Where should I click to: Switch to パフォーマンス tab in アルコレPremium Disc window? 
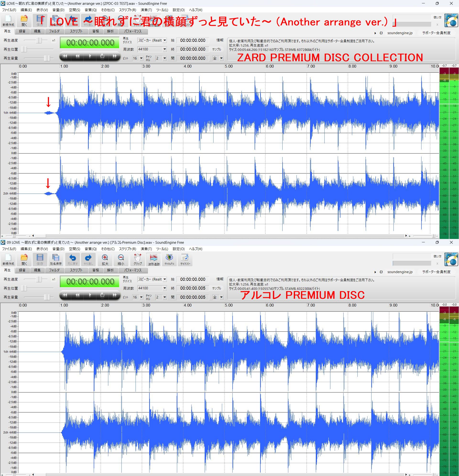pos(133,270)
